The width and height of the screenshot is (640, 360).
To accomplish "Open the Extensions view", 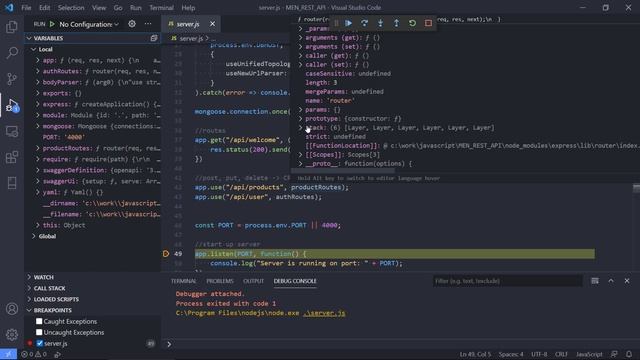I will 12,157.
